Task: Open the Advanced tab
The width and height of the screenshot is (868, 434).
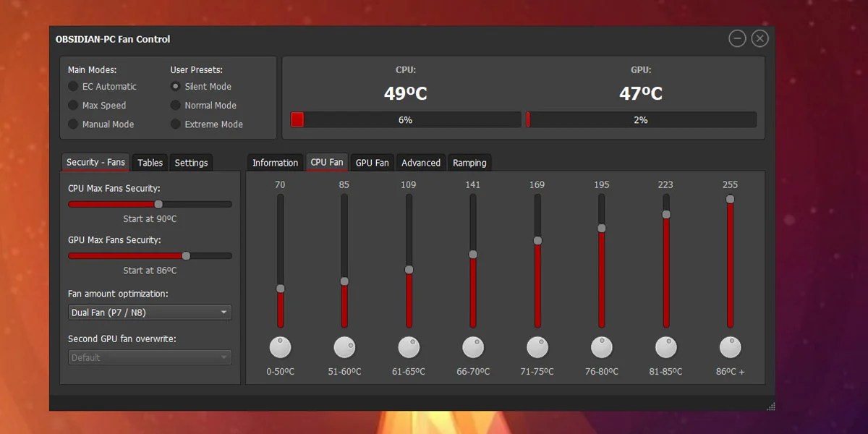Action: pos(421,163)
